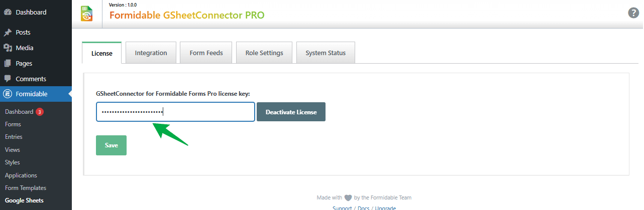Click the Formidable logo icon in sidebar

(x=8, y=94)
